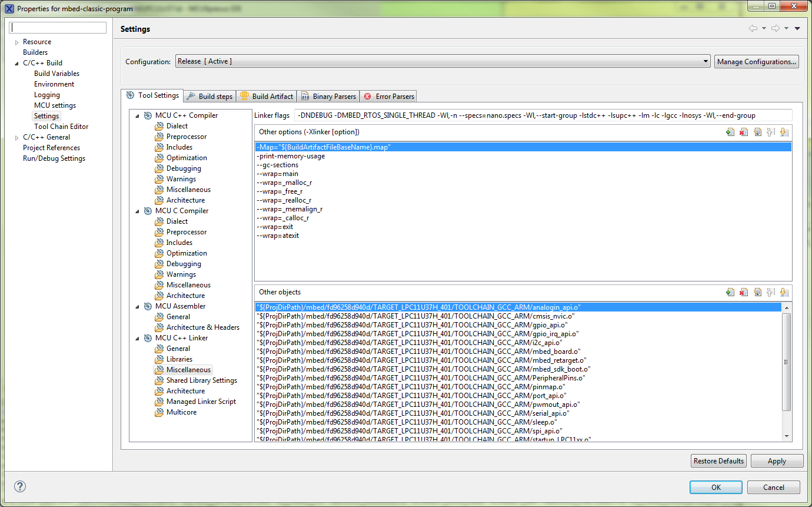Viewport: 812px width, 507px height.
Task: Open Dialect under MCU C++ Compiler
Action: tap(177, 126)
